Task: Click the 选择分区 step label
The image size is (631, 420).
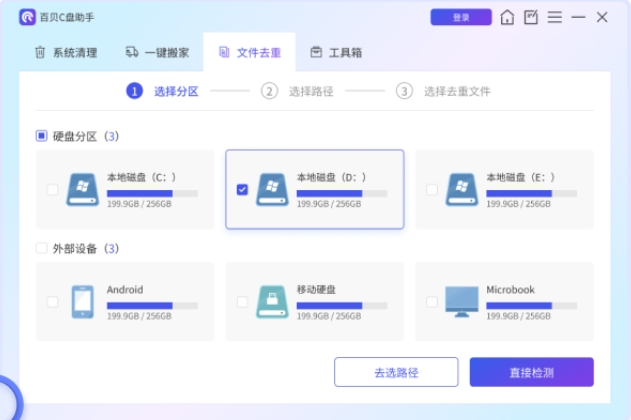Action: [176, 92]
